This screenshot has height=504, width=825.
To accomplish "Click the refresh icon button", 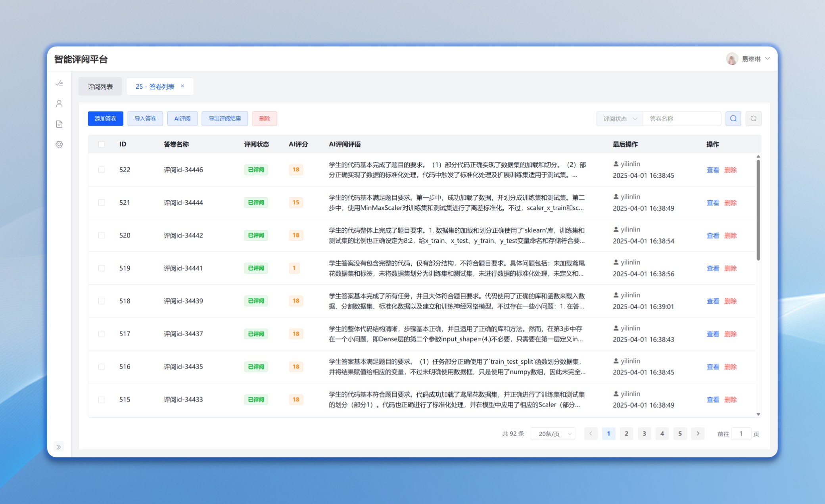I will 753,119.
